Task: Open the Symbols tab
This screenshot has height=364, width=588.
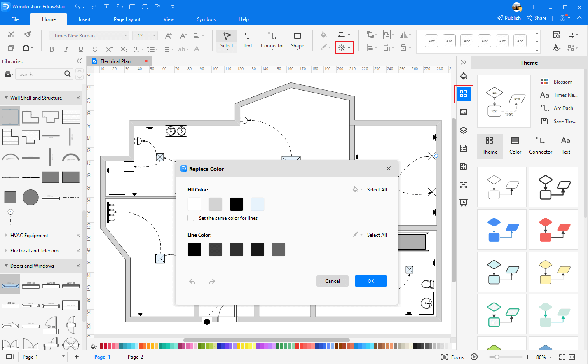Action: click(x=206, y=19)
